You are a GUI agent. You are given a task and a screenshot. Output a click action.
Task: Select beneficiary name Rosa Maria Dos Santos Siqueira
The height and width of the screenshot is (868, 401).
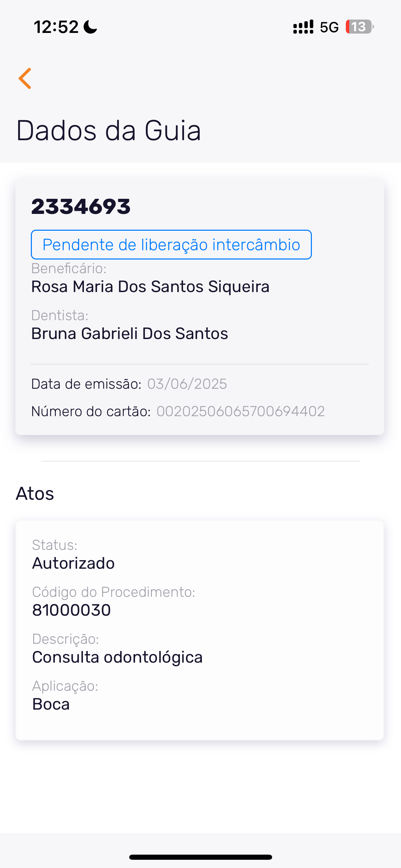[150, 287]
